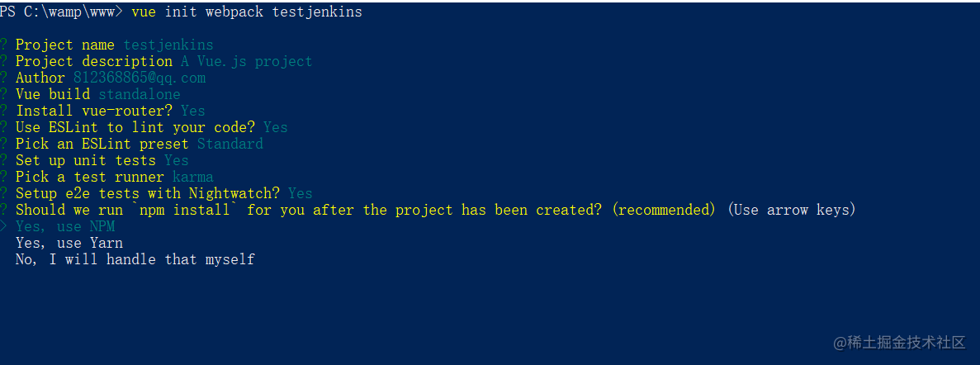This screenshot has height=365, width=980.
Task: Click the karma test runner answer
Action: pos(193,177)
